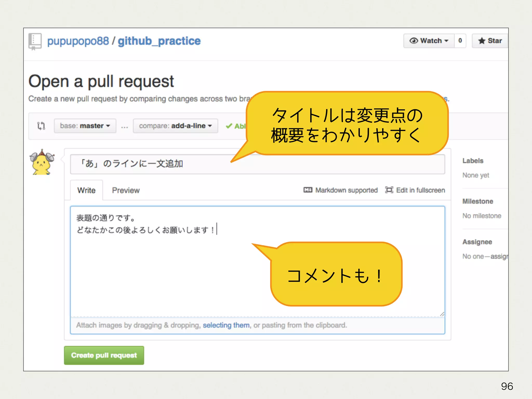Screen dimensions: 532x399
Task: Click the fullscreen edit icon
Action: (x=389, y=190)
